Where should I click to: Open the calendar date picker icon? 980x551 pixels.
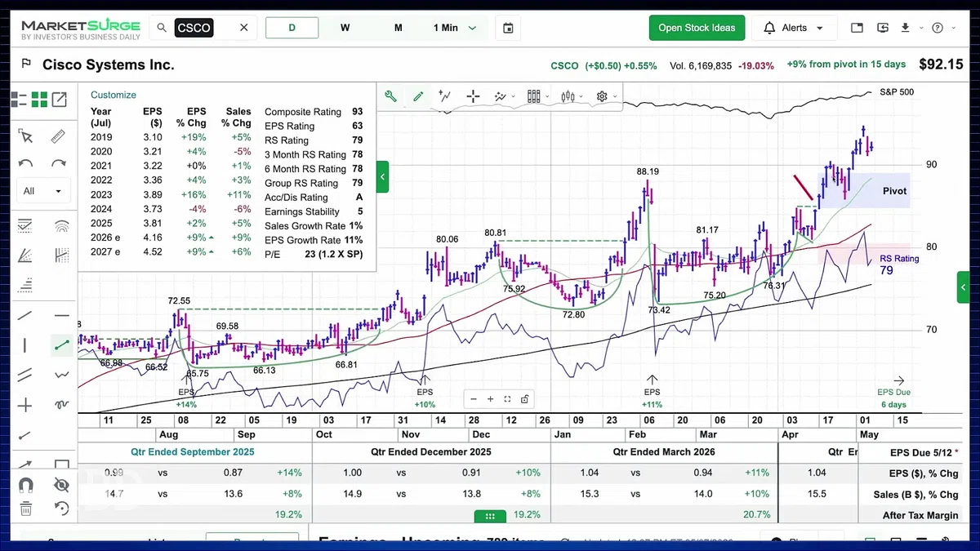tap(508, 28)
